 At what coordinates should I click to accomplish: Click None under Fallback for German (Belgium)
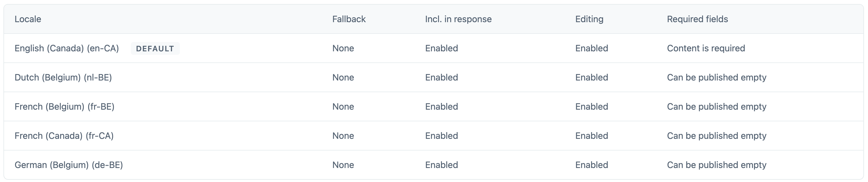tap(343, 165)
